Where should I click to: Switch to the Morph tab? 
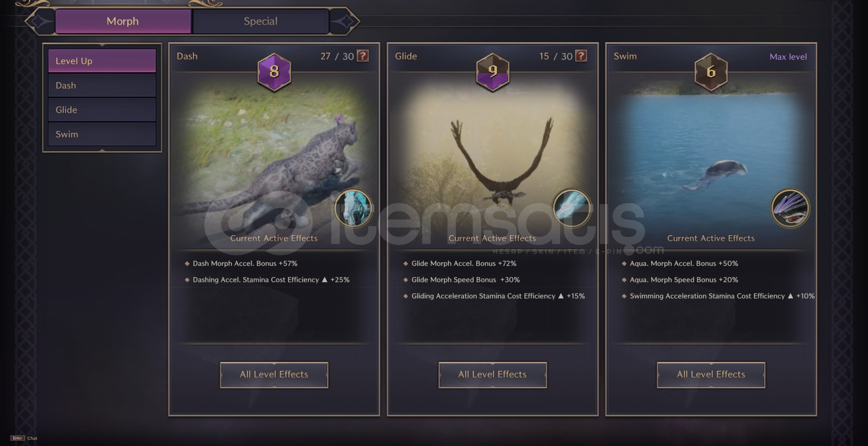coord(123,21)
